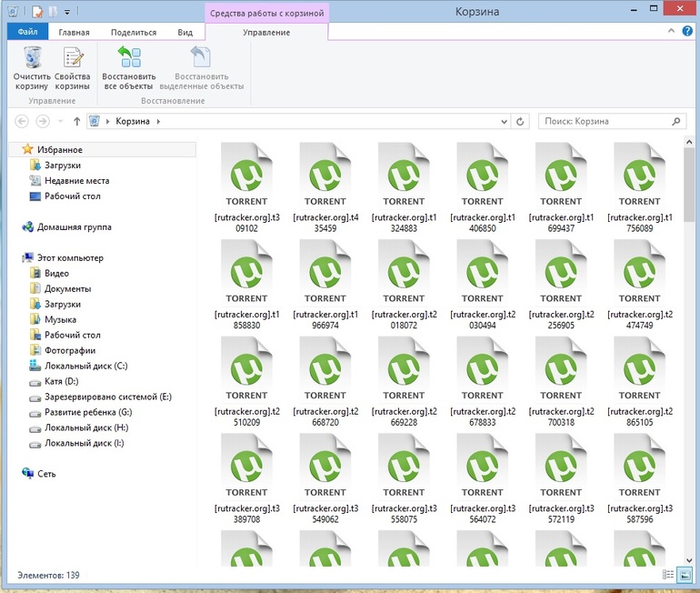Viewport: 700px width, 593px height.
Task: Click the properties icon in quick access toolbar
Action: (37, 11)
